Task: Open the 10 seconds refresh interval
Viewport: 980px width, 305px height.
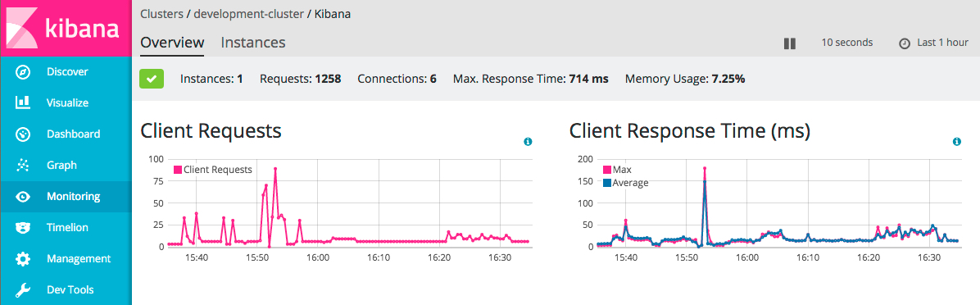Action: coord(847,43)
